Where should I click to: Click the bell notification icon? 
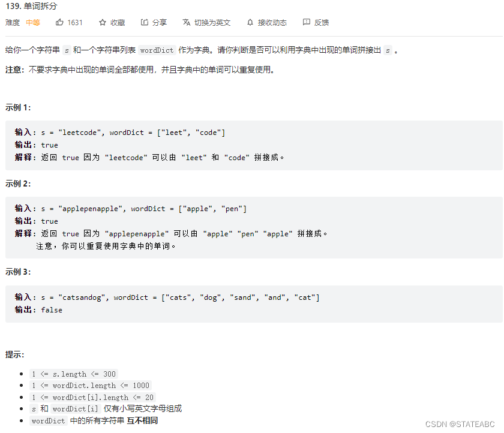250,22
